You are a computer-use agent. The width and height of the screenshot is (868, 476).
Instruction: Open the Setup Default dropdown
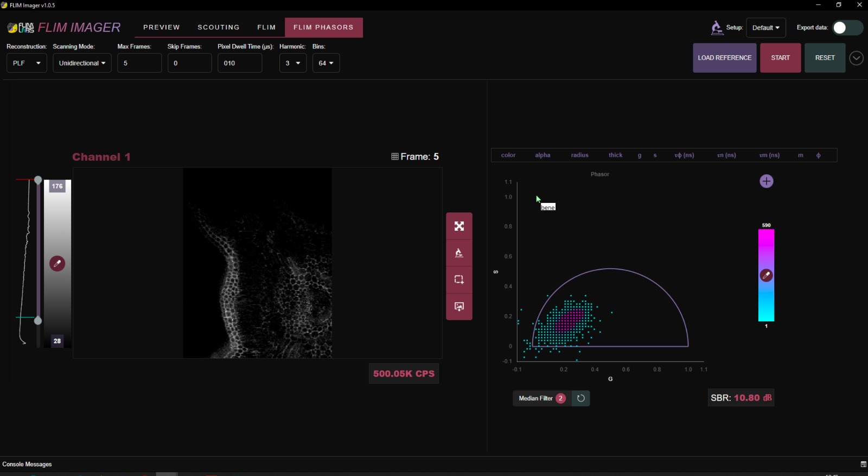tap(765, 28)
